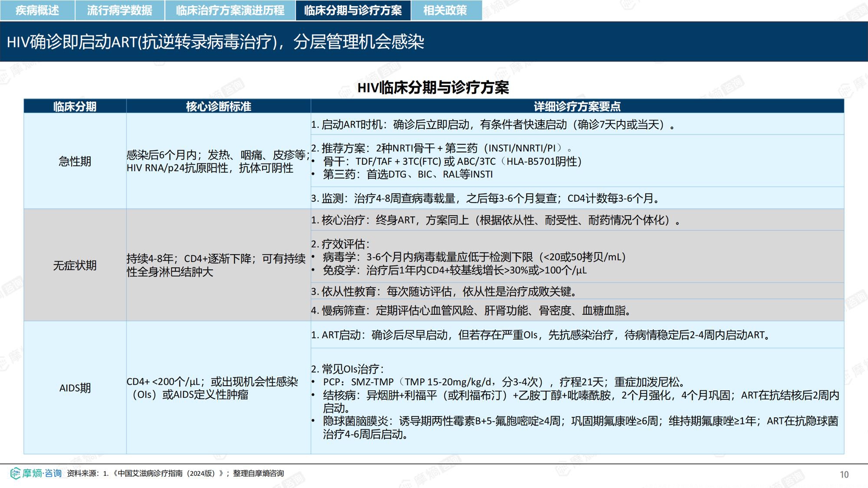Select the 临床治疗方案演进历程 tab
Viewport: 868px width, 488px height.
coord(230,10)
